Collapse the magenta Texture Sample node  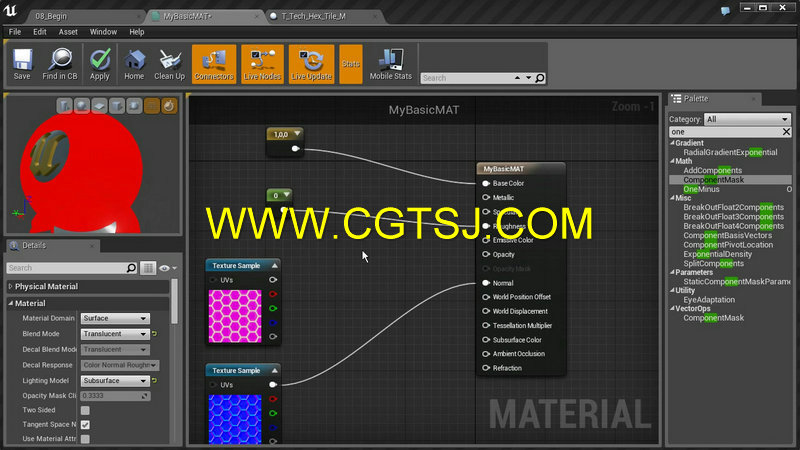pyautogui.click(x=274, y=266)
